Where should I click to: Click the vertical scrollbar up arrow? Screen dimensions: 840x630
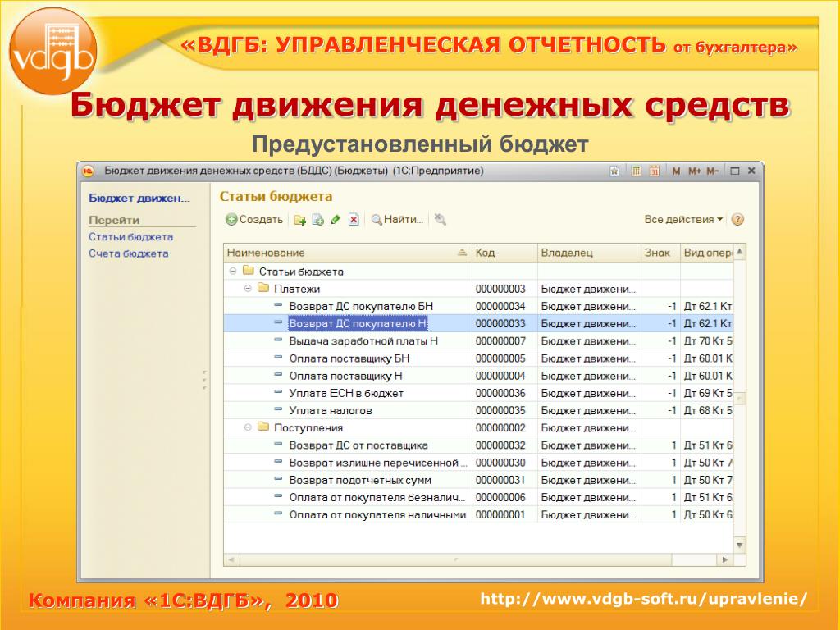739,251
